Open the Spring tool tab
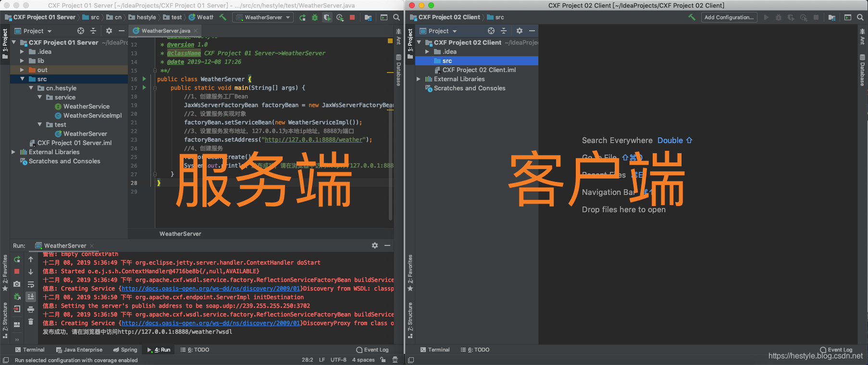The width and height of the screenshot is (868, 365). click(x=125, y=350)
